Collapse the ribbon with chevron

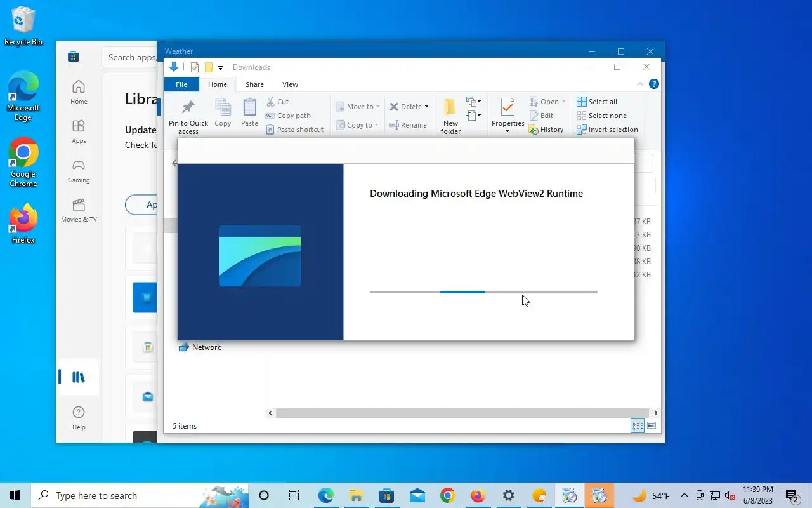coord(640,84)
